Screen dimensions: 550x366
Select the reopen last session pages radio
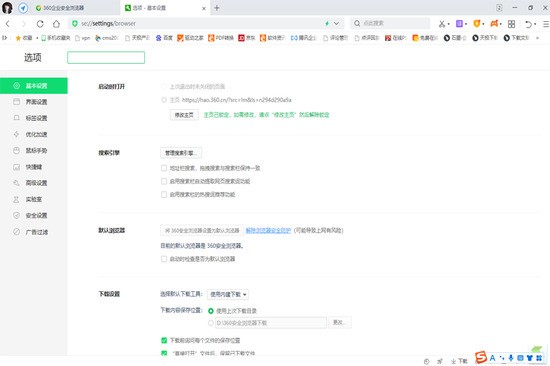pos(164,86)
